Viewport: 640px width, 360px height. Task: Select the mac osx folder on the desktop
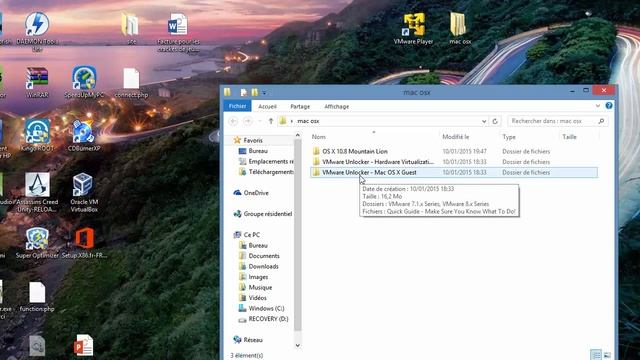(x=460, y=29)
